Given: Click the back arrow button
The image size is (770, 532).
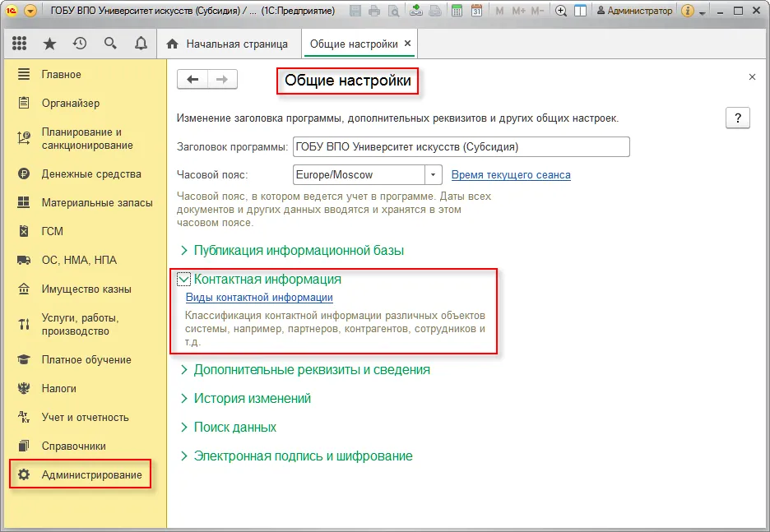Looking at the screenshot, I should click(x=192, y=80).
